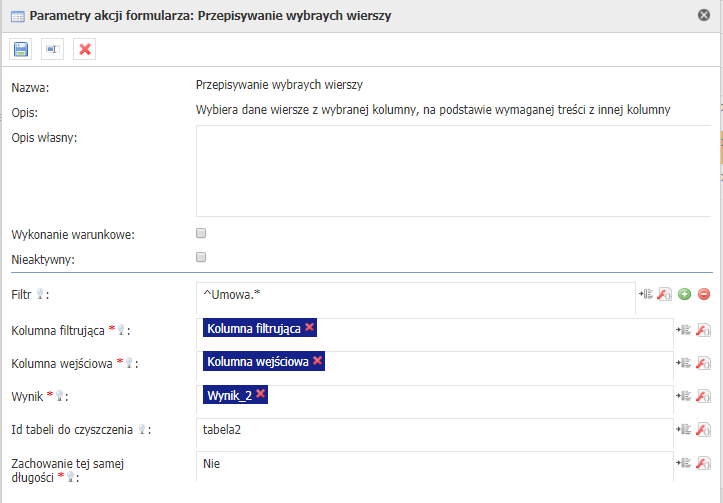The width and height of the screenshot is (723, 503).
Task: Close the Parametry akcji formularza dialog
Action: pos(704,15)
